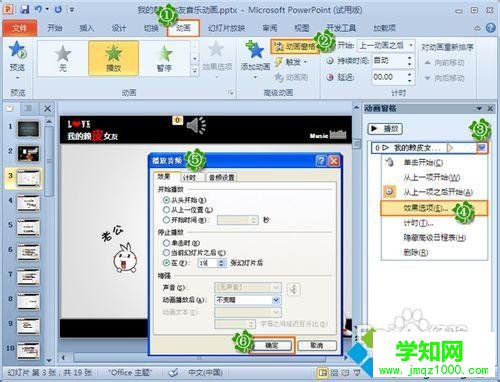Expand the animation gallery more arrow
The width and height of the screenshot is (500, 382).
tap(195, 71)
